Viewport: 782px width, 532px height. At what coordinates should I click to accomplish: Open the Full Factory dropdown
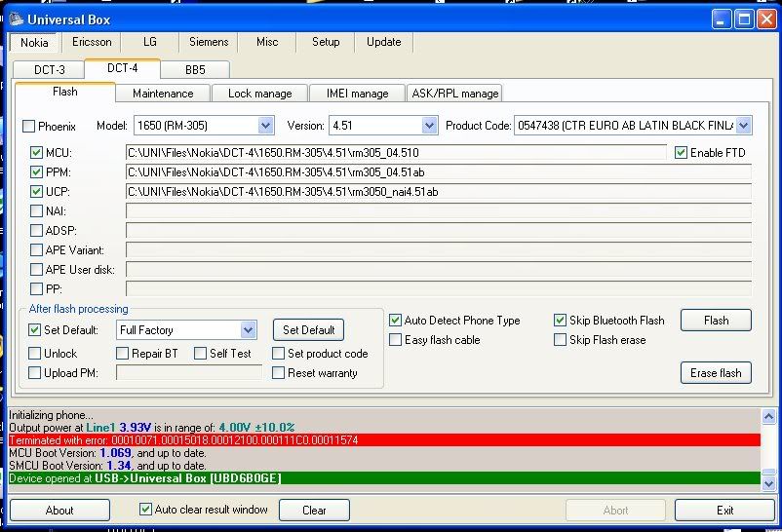tap(248, 330)
